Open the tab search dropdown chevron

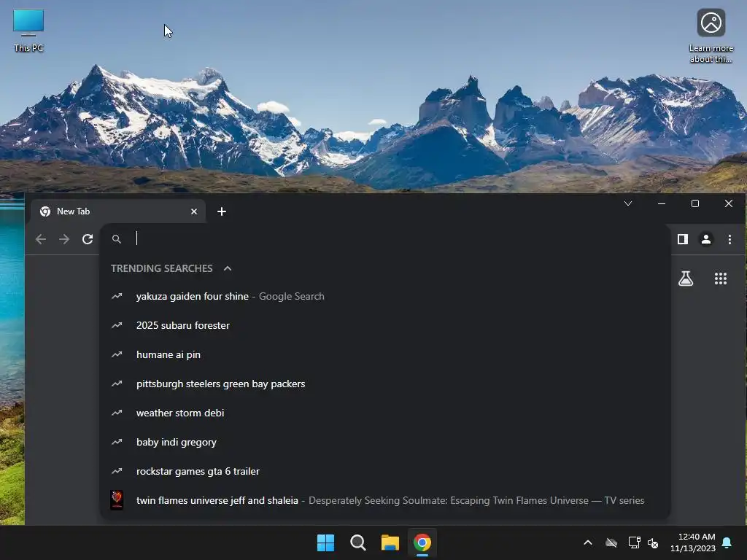(x=628, y=204)
